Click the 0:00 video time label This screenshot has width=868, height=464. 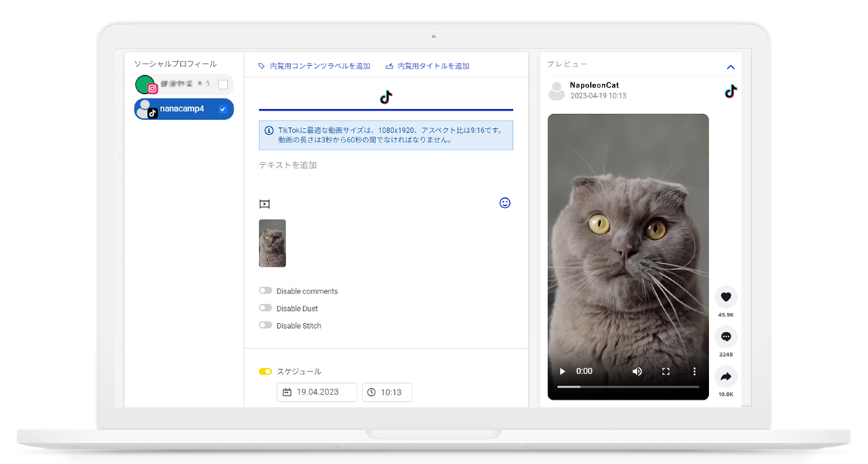click(x=584, y=371)
